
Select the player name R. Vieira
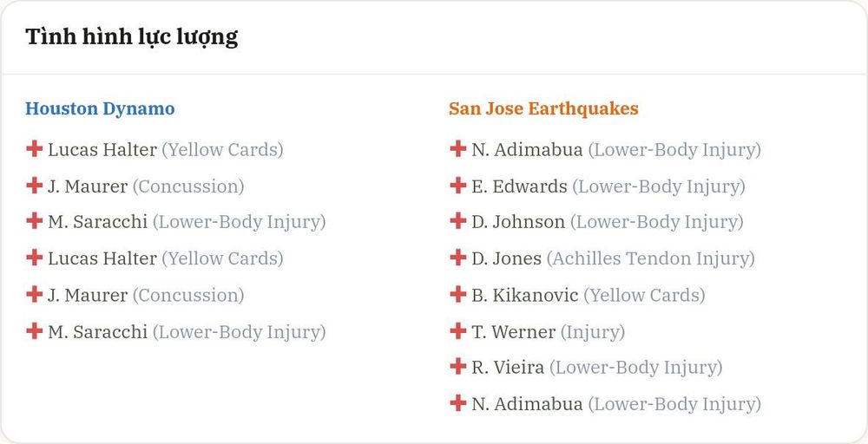(x=508, y=367)
